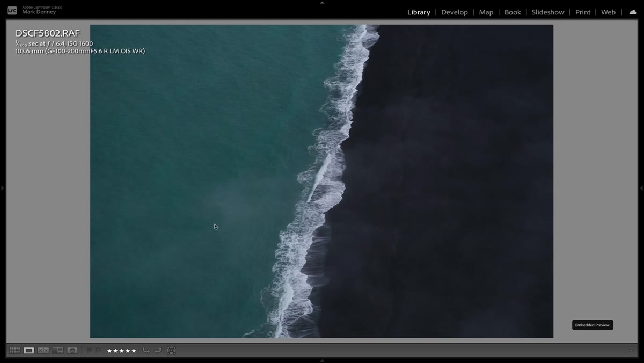Open the Map module
644x363 pixels.
pos(486,12)
